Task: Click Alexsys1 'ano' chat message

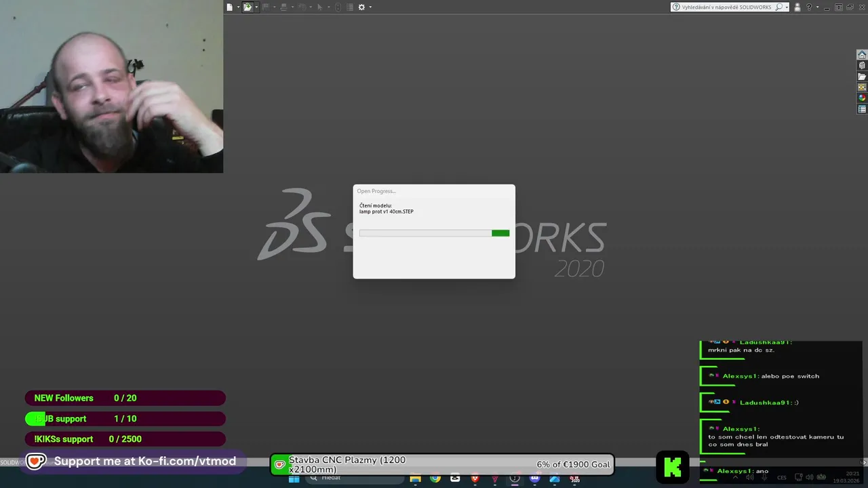Action: pos(743,471)
